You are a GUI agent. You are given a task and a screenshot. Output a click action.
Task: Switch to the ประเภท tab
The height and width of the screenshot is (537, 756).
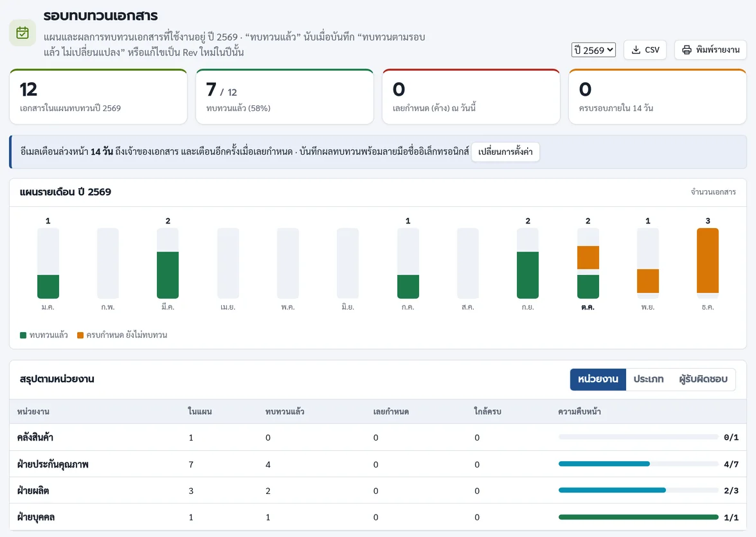point(649,380)
